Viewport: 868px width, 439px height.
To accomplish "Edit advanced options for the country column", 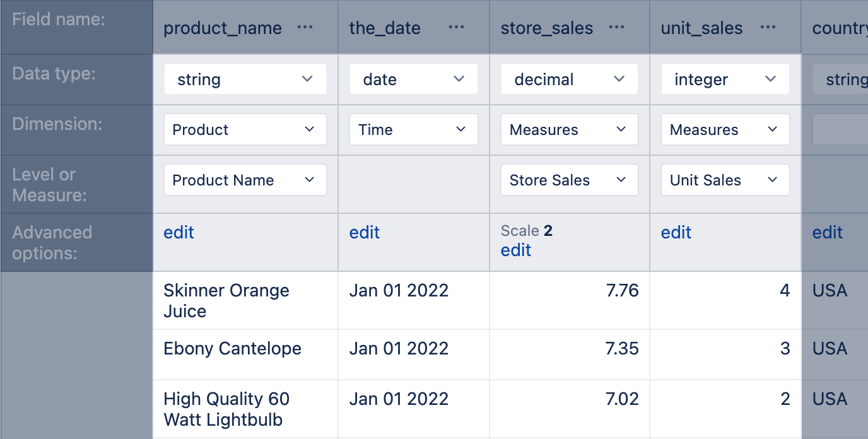I will 827,232.
